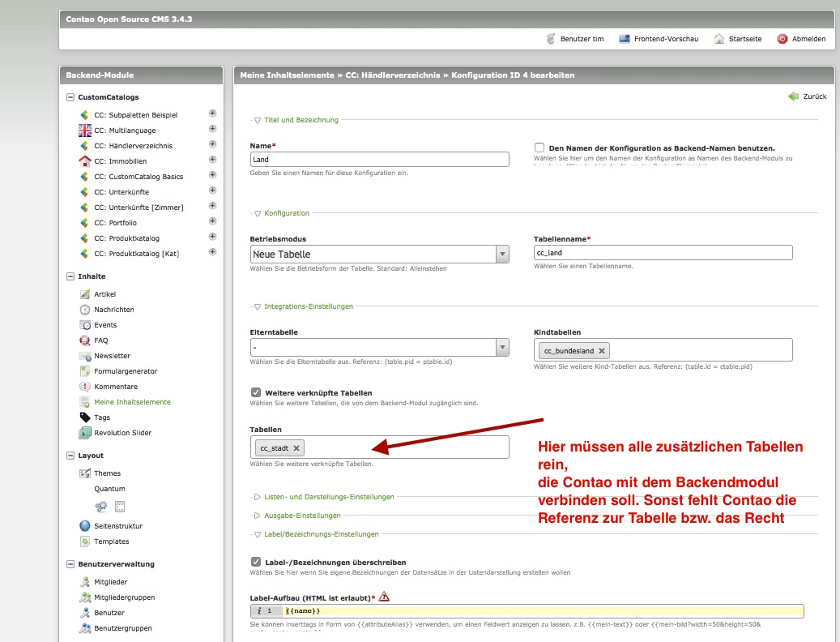Open Nachrichten in the Inhalte menu
The image size is (840, 642).
click(113, 310)
